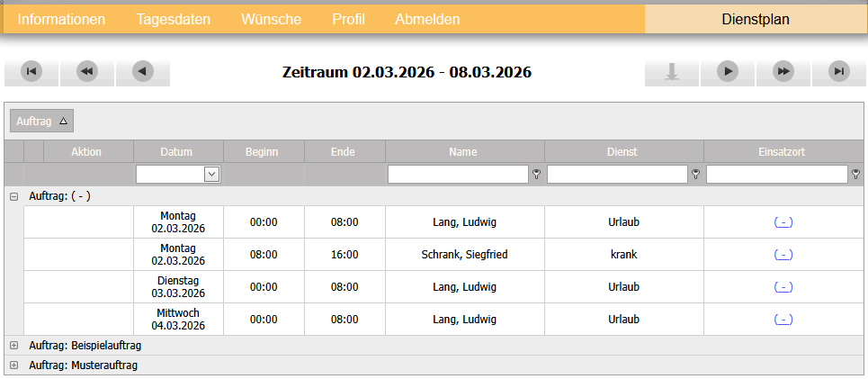
Task: Go to next week arrow icon
Action: [727, 72]
